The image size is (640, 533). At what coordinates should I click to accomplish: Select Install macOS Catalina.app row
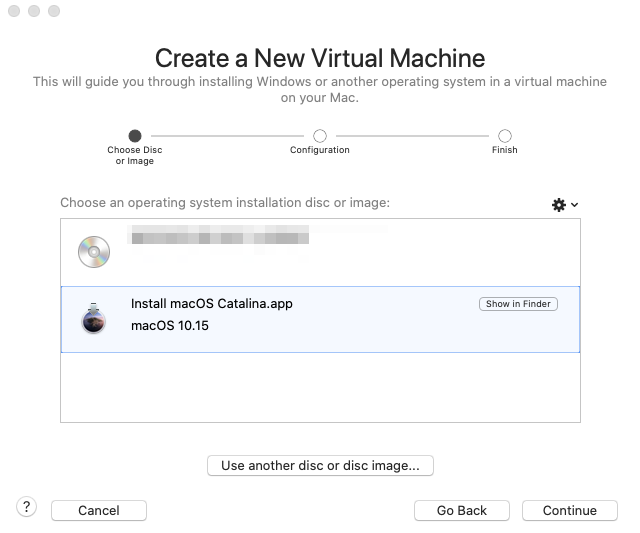pos(320,320)
